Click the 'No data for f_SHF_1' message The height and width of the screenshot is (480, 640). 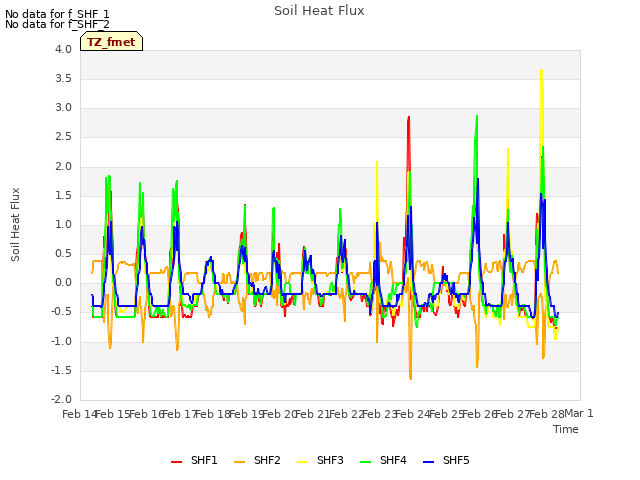coord(57,14)
